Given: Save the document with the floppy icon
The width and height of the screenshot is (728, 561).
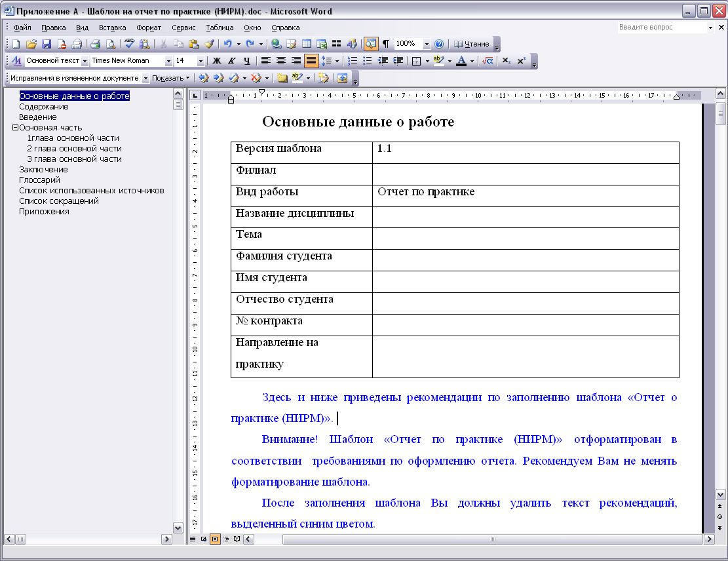Looking at the screenshot, I should (47, 44).
